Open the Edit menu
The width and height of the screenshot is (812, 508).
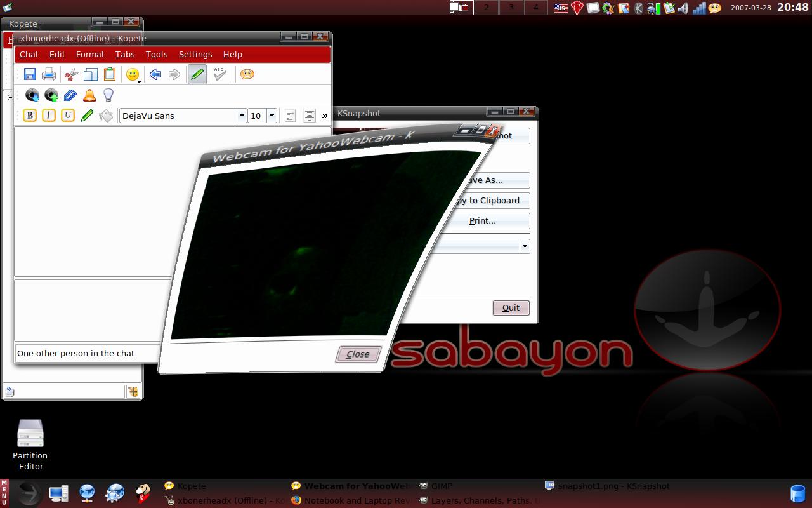[57, 55]
